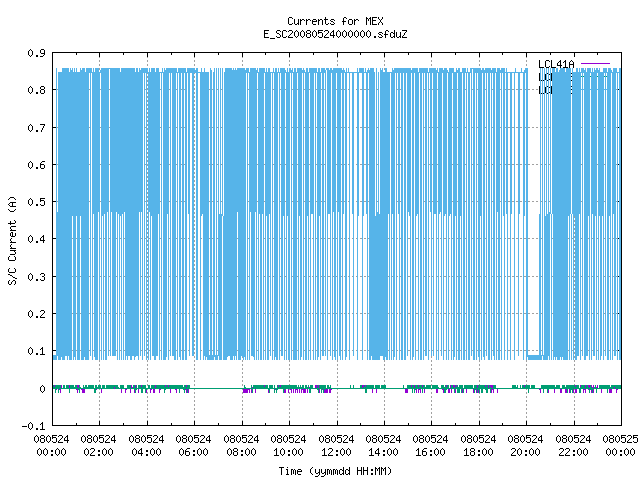Image resolution: width=640 pixels, height=480 pixels.
Task: Click the x-axis time label "04:00"
Action: [x=146, y=452]
